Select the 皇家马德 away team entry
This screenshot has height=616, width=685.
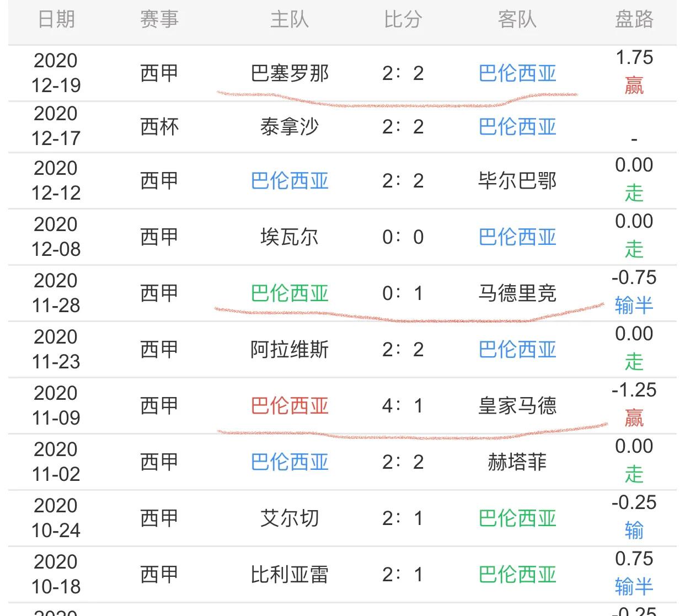pyautogui.click(x=517, y=406)
